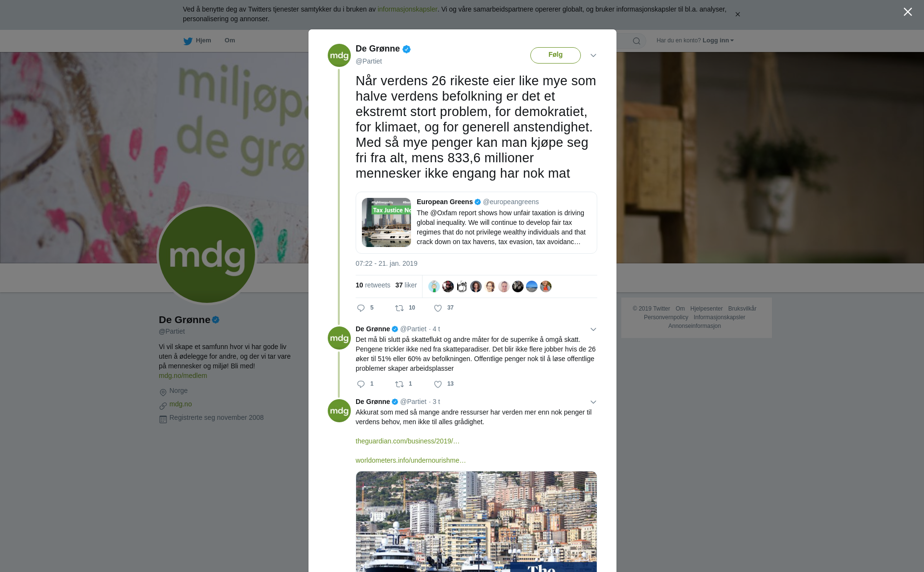Open theguardian.com business link
Image resolution: width=924 pixels, height=572 pixels.
pyautogui.click(x=408, y=441)
